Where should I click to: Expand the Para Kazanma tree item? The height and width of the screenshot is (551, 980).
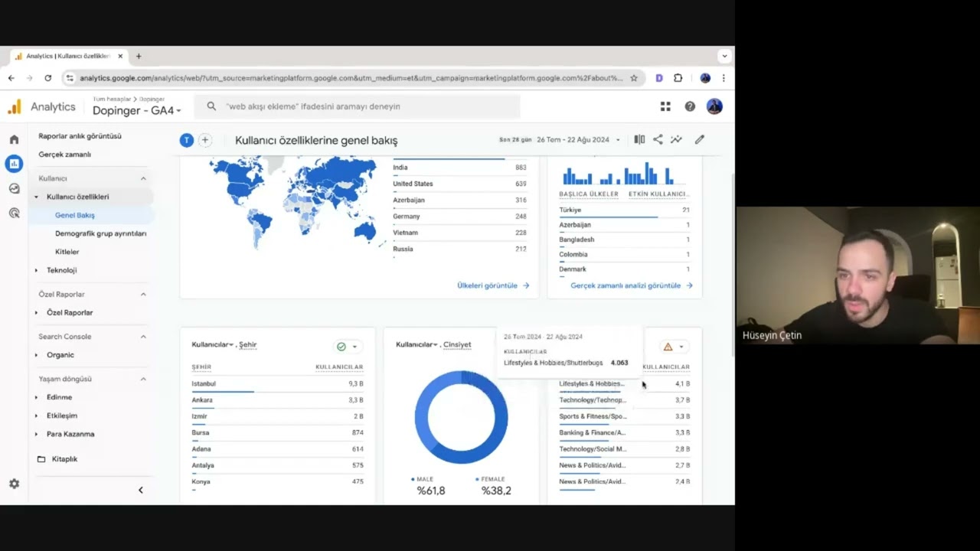[x=36, y=434]
